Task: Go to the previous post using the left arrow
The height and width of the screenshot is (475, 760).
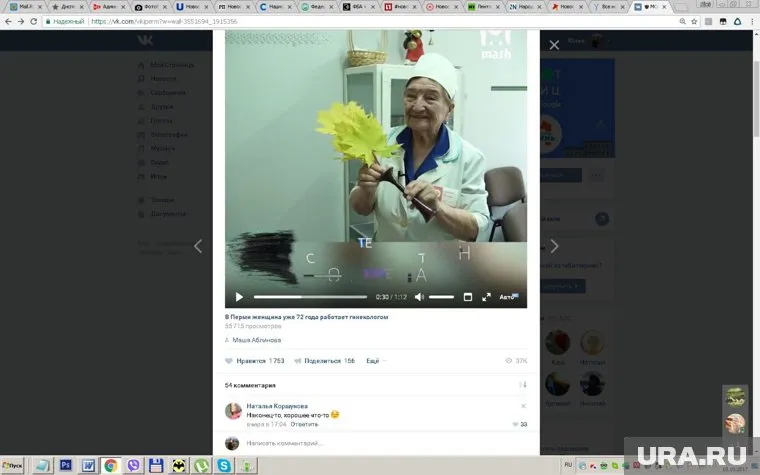Action: (x=198, y=246)
